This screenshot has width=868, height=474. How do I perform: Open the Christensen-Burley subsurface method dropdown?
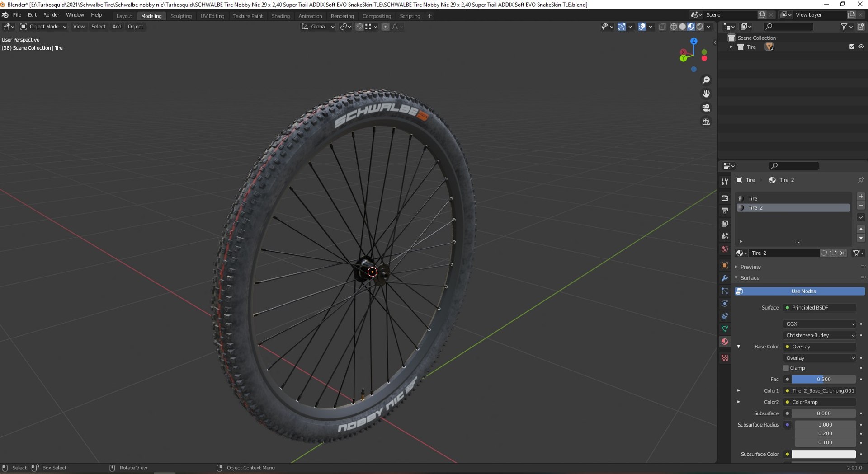click(x=820, y=335)
